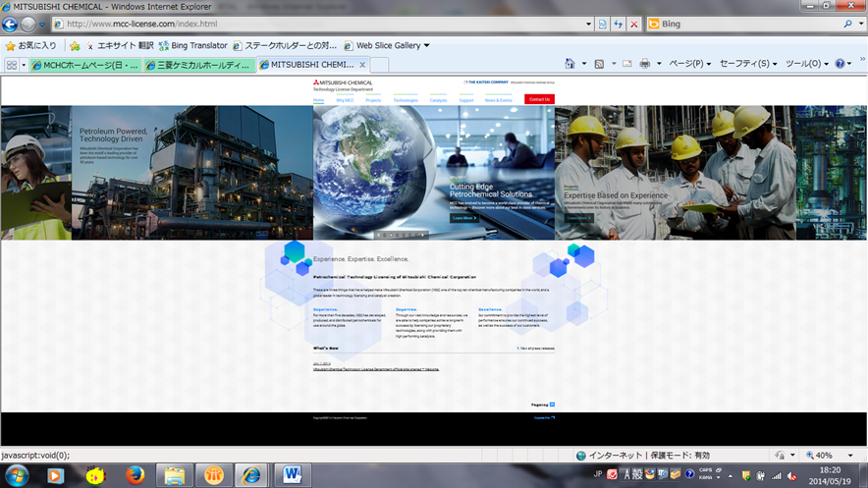Viewport: 868px width, 488px height.
Task: Click the RSS feeds icon
Action: pyautogui.click(x=599, y=64)
